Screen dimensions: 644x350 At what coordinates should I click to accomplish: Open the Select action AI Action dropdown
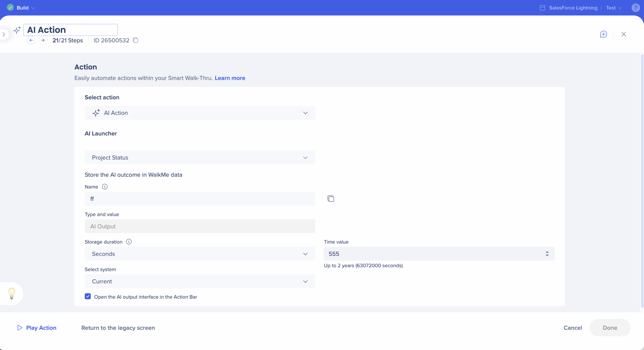click(x=200, y=113)
